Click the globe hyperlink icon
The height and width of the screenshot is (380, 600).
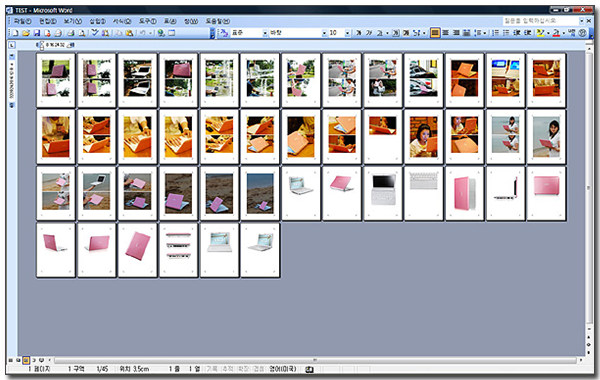[161, 33]
